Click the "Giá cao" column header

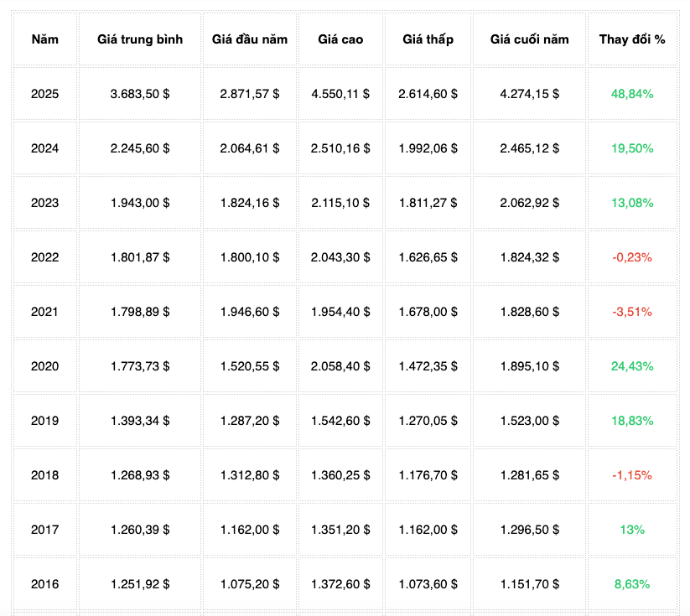340,39
